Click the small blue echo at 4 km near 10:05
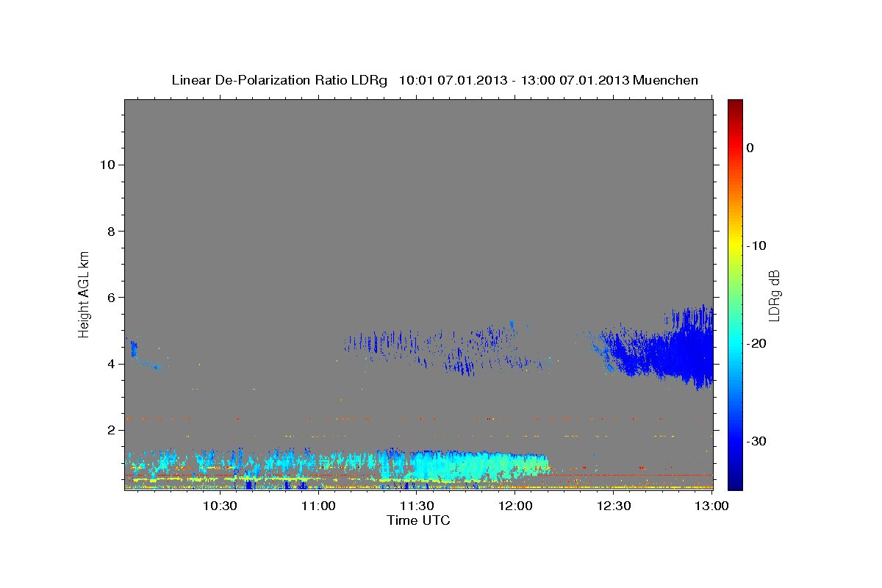The image size is (882, 588). click(135, 349)
